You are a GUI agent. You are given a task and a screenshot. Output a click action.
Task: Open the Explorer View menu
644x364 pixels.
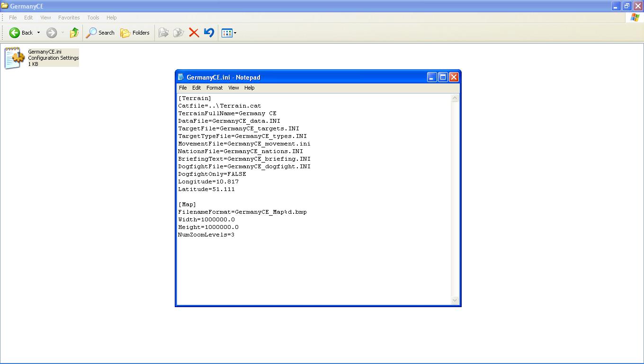click(x=45, y=18)
